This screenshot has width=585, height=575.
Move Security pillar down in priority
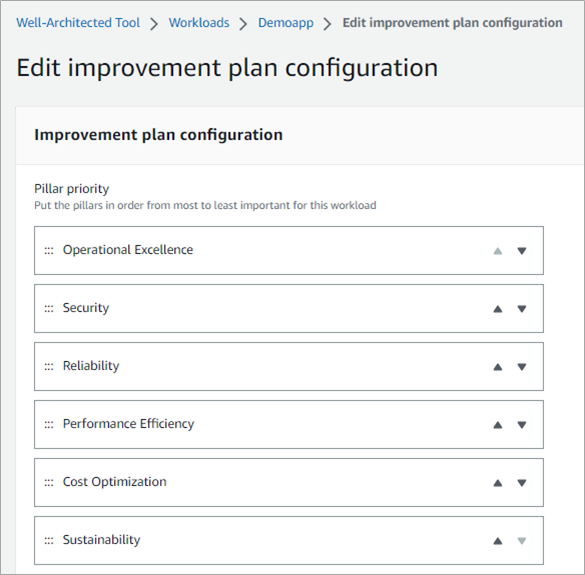pos(522,309)
